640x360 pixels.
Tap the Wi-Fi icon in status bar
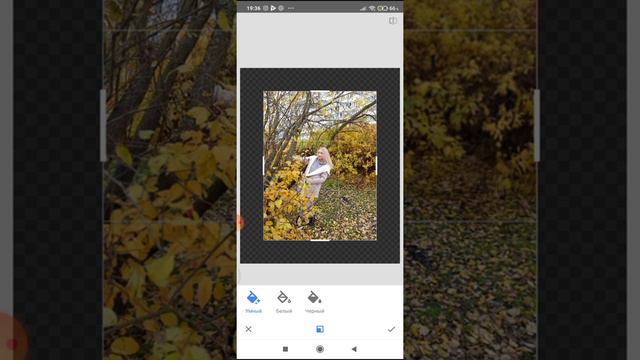[372, 8]
